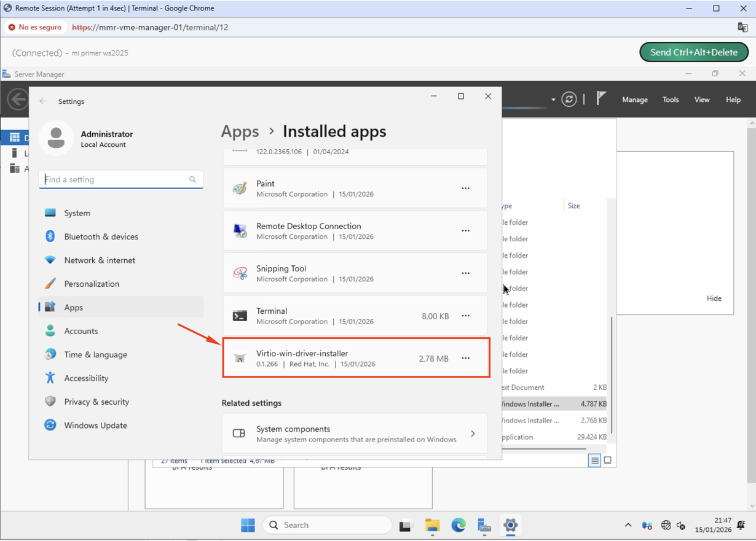Click the Send Ctrl+Alt+Delete button

(x=694, y=52)
